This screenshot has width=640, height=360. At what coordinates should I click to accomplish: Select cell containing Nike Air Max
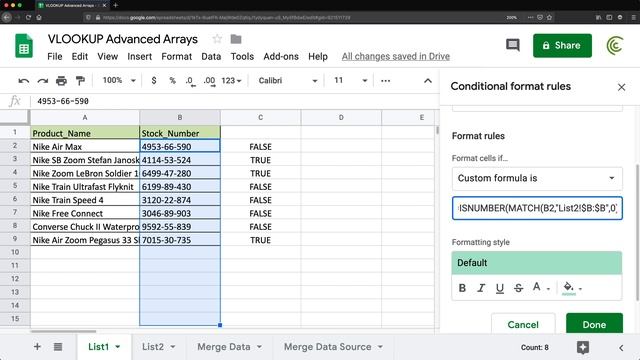point(85,147)
